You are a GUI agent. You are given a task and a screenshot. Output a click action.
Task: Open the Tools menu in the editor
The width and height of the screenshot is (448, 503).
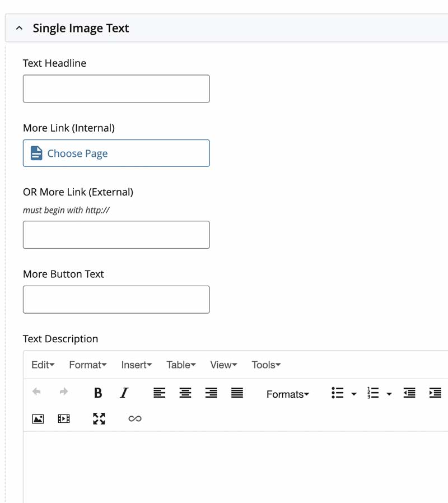266,365
